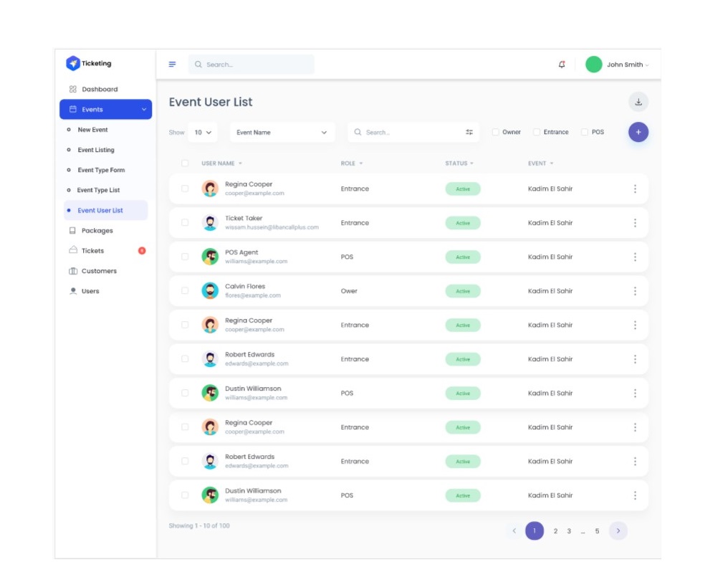This screenshot has width=728, height=577.
Task: Click the hamburger menu icon in topbar
Action: (x=172, y=64)
